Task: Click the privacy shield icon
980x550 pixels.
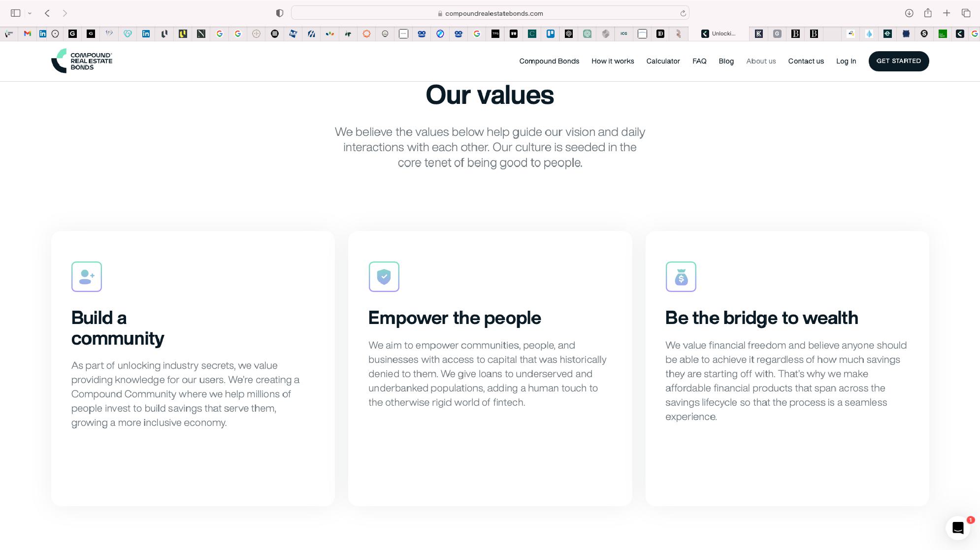Action: pos(280,13)
